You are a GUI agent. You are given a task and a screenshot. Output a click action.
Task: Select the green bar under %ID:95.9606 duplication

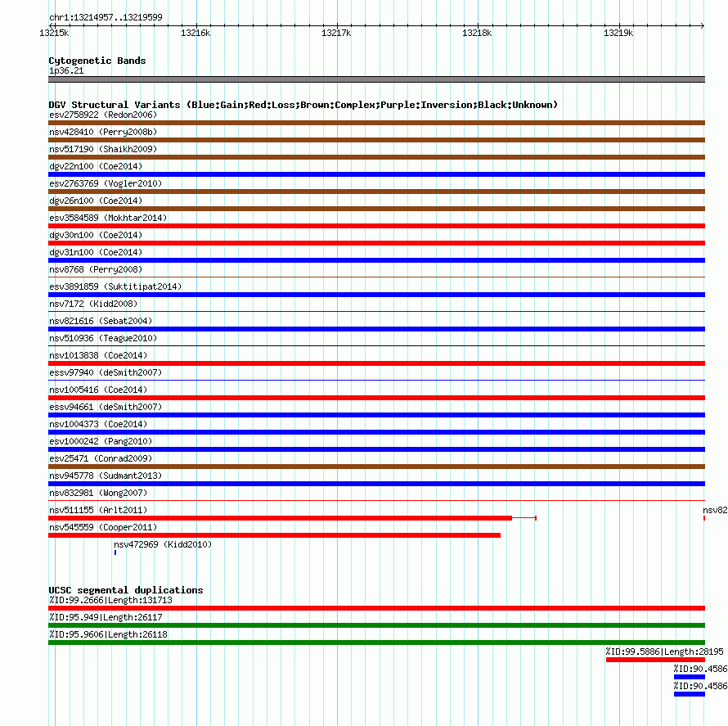tap(376, 643)
